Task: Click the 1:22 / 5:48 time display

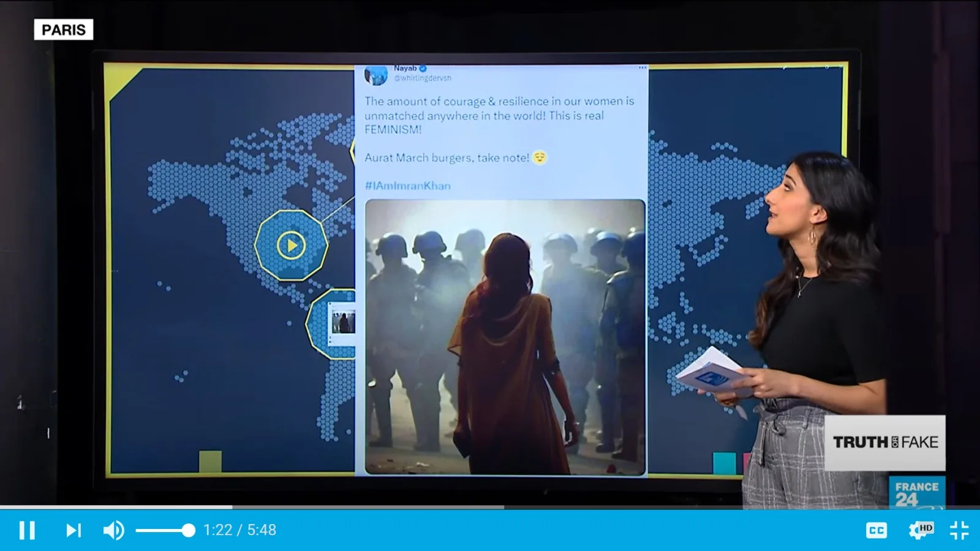Action: pos(239,530)
